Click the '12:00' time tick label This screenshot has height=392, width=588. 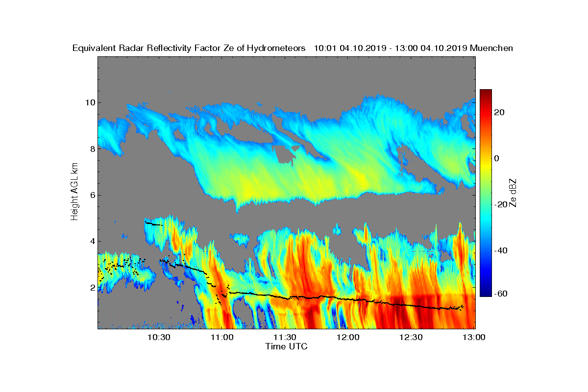pyautogui.click(x=348, y=338)
